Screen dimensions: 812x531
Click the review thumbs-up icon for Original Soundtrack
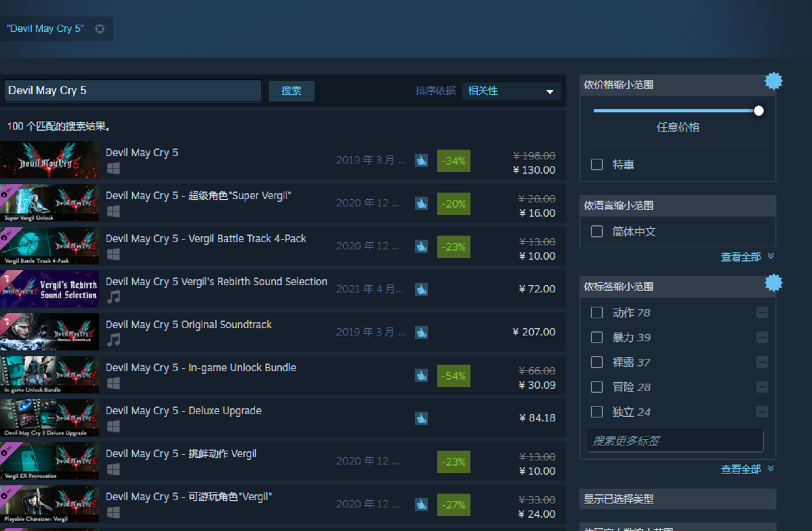click(421, 333)
